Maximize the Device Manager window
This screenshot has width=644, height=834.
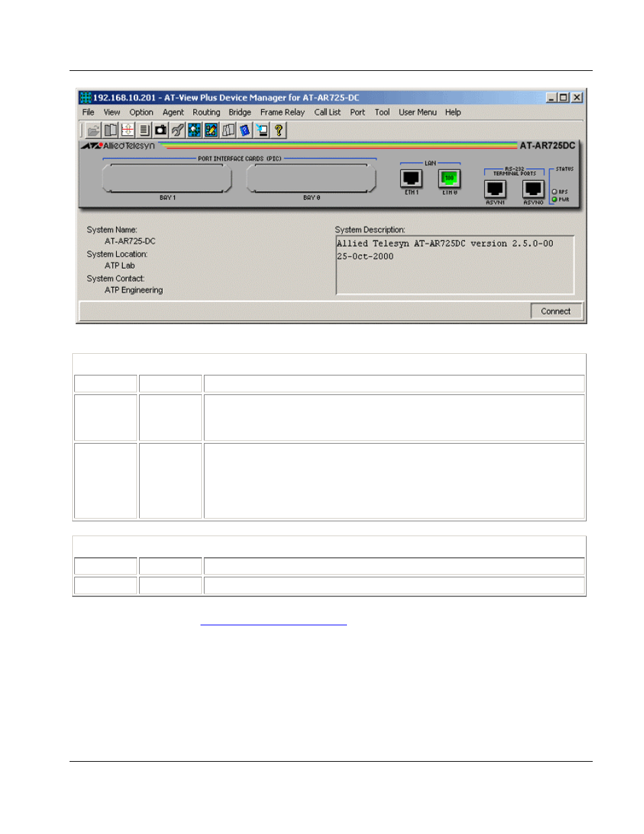(x=563, y=97)
